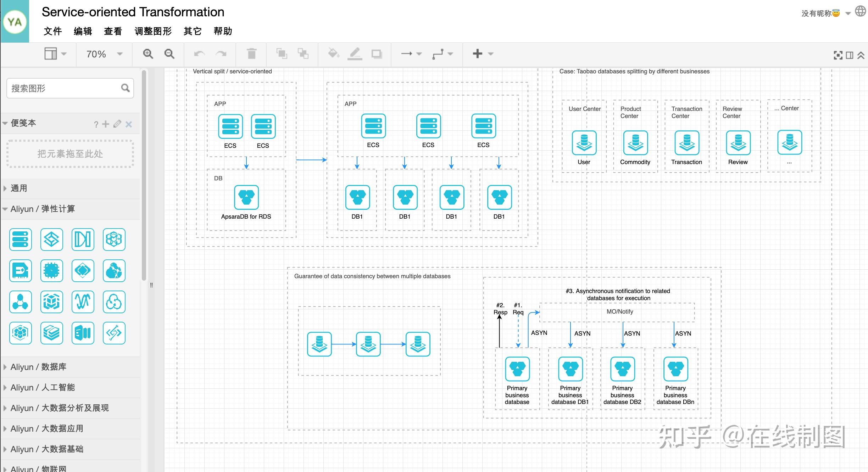Screen dimensions: 868x472
Task: Open the 文件 menu
Action: (x=52, y=31)
